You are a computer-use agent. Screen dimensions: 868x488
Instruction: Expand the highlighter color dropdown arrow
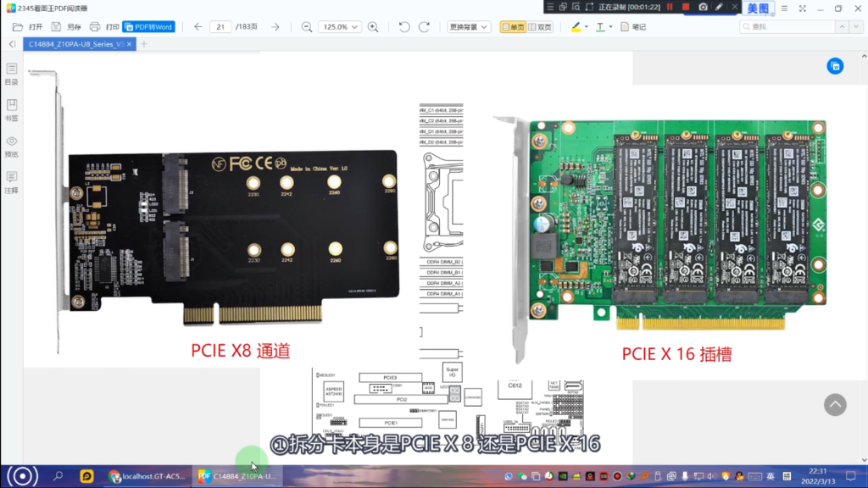point(587,27)
